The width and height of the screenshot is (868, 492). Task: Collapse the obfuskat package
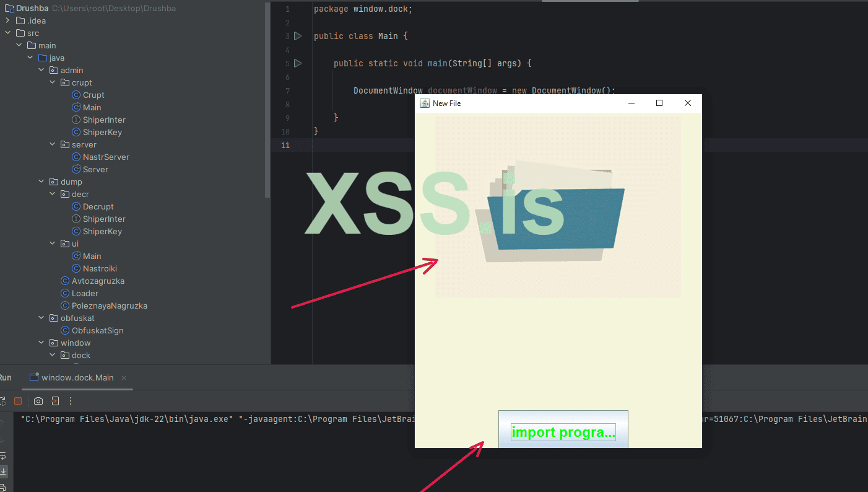(41, 318)
